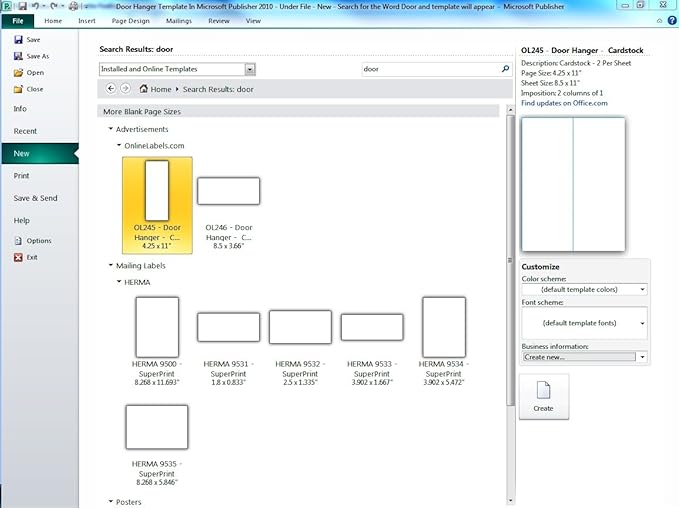This screenshot has height=508, width=679.
Task: Open Help with the question mark icon
Action: [672, 20]
